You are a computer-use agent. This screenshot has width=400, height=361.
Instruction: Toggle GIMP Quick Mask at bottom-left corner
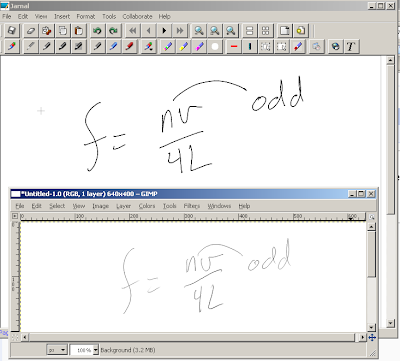click(15, 337)
